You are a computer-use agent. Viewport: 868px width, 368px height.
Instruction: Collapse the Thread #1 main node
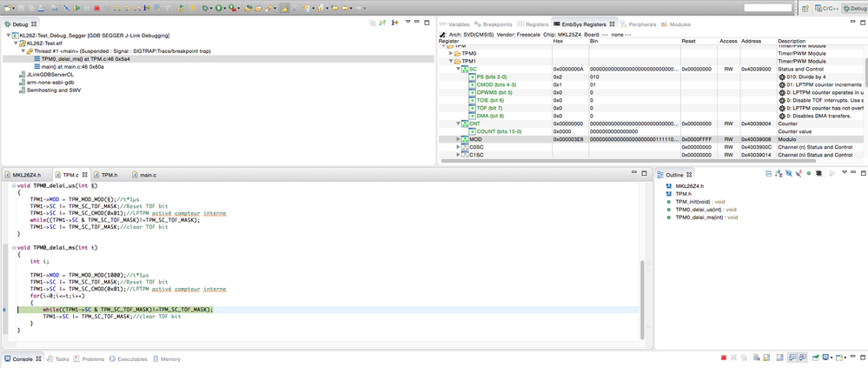[x=22, y=51]
